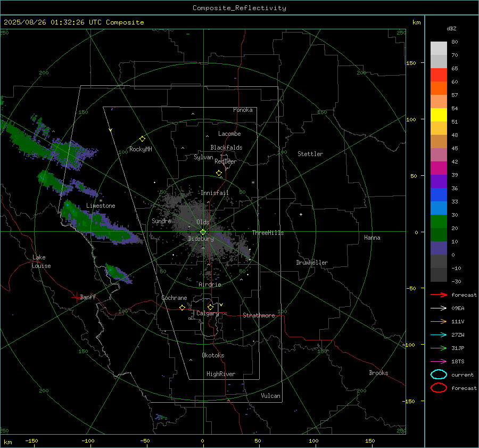Click the cyan 27ZW arrow icon
479x448 pixels.
439,335
